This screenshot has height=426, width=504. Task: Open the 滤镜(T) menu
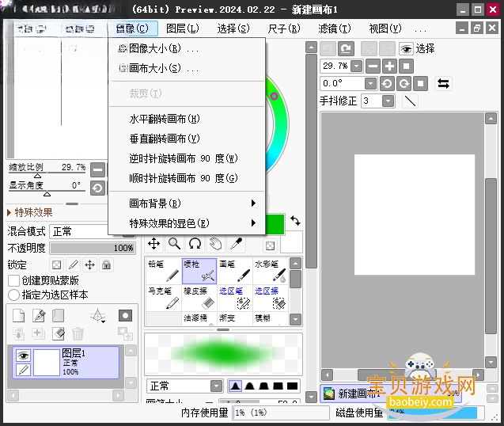click(x=334, y=29)
